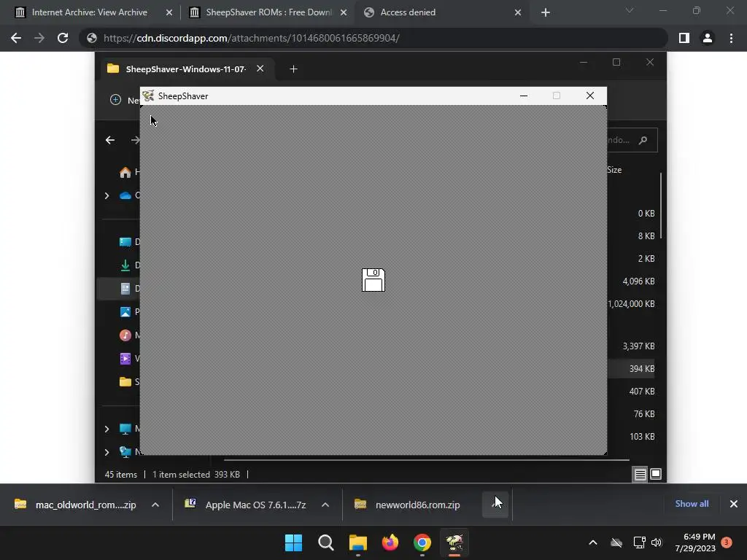747x560 pixels.
Task: Open Chrome profile icon
Action: (x=708, y=38)
